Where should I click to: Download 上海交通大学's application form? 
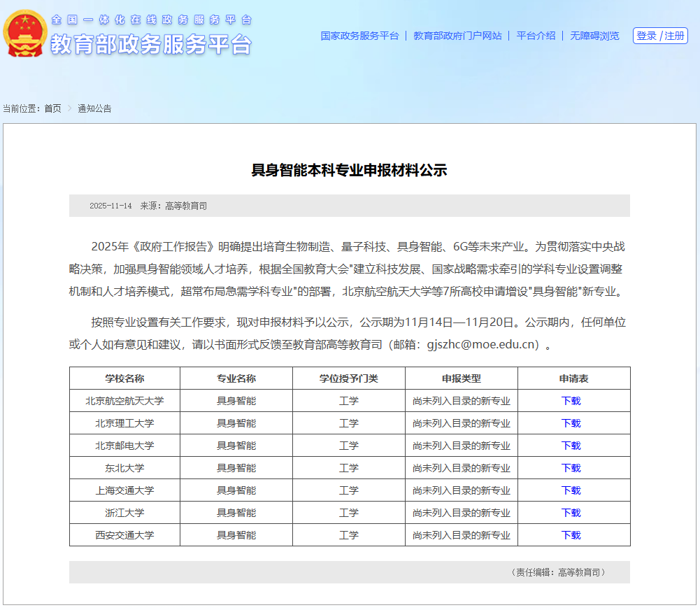coord(573,490)
